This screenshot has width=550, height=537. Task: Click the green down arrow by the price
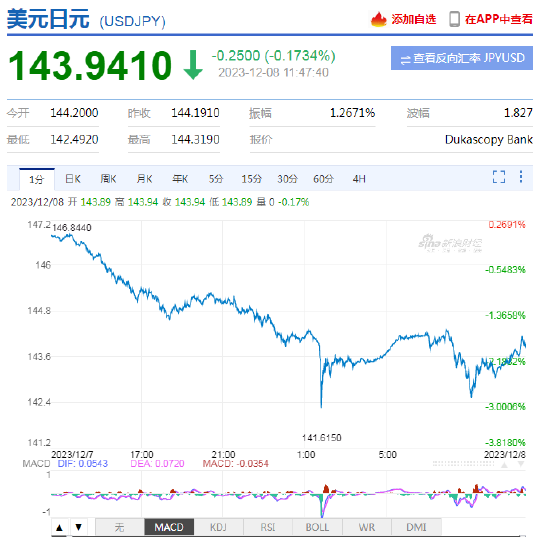(x=193, y=65)
